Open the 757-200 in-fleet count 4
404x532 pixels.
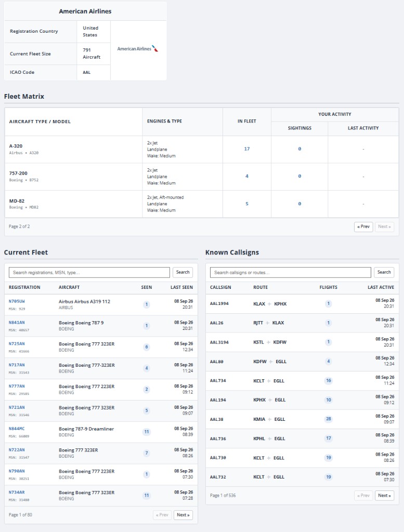point(247,176)
